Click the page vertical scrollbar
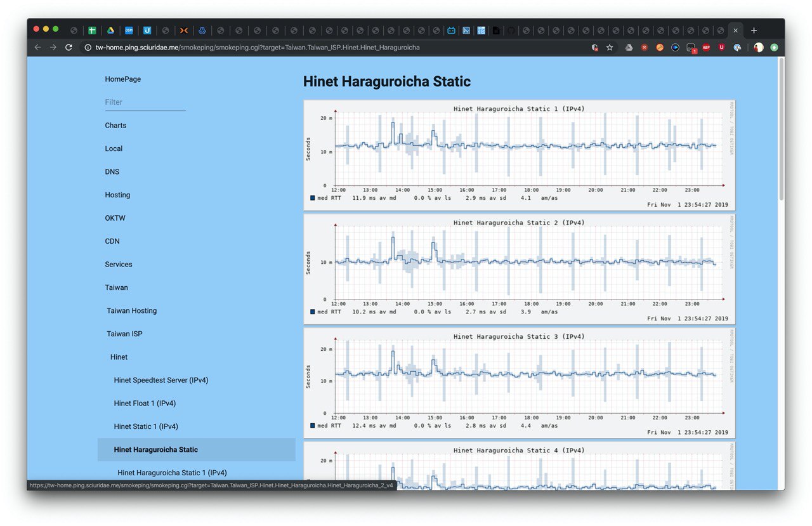Screen dimensions: 812x526 click(x=781, y=129)
